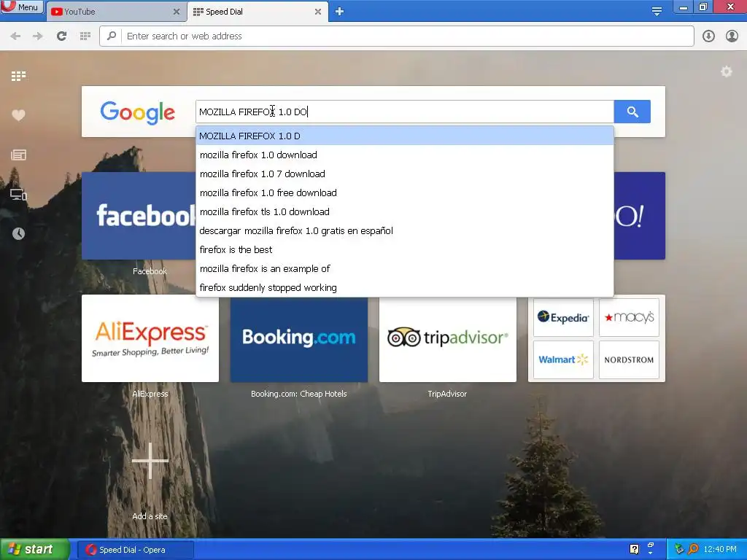Open Speed Dial from toolbar grid icon

click(x=85, y=36)
